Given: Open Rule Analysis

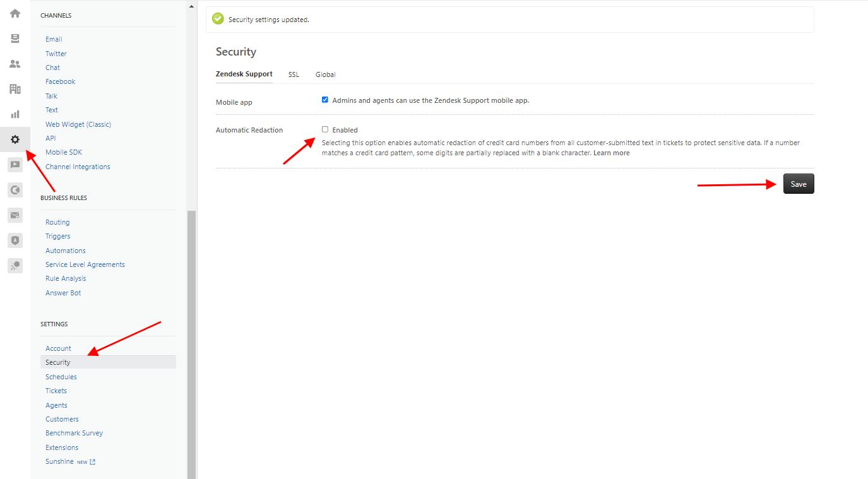Looking at the screenshot, I should (x=66, y=278).
